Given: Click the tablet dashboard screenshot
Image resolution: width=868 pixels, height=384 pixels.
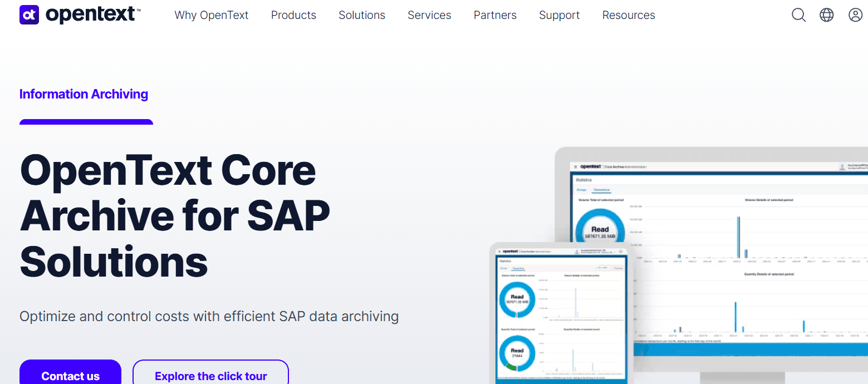Looking at the screenshot, I should point(562,314).
